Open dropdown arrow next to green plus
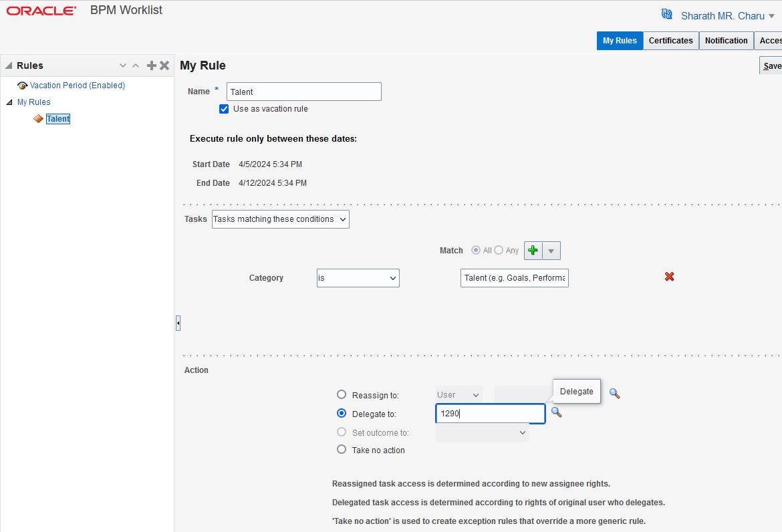The image size is (782, 532). [x=551, y=251]
